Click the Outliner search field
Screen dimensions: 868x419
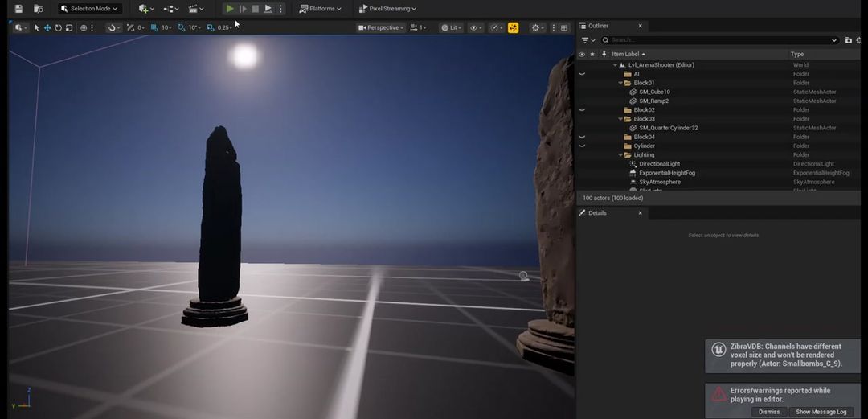(719, 40)
